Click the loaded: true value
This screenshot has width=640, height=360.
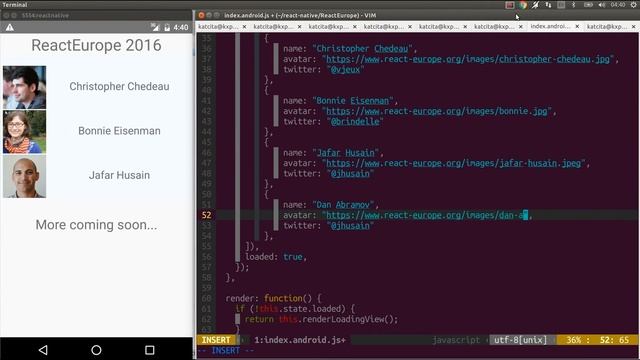(x=293, y=257)
